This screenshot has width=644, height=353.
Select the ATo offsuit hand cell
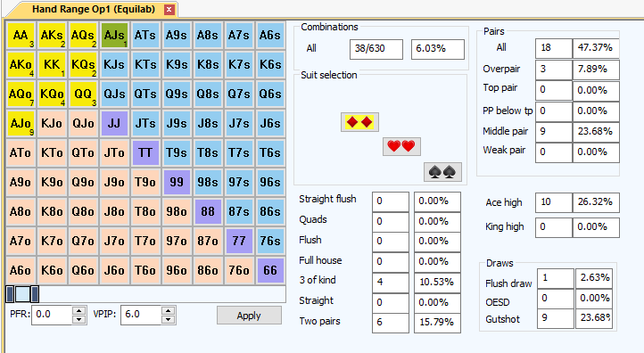coord(21,152)
